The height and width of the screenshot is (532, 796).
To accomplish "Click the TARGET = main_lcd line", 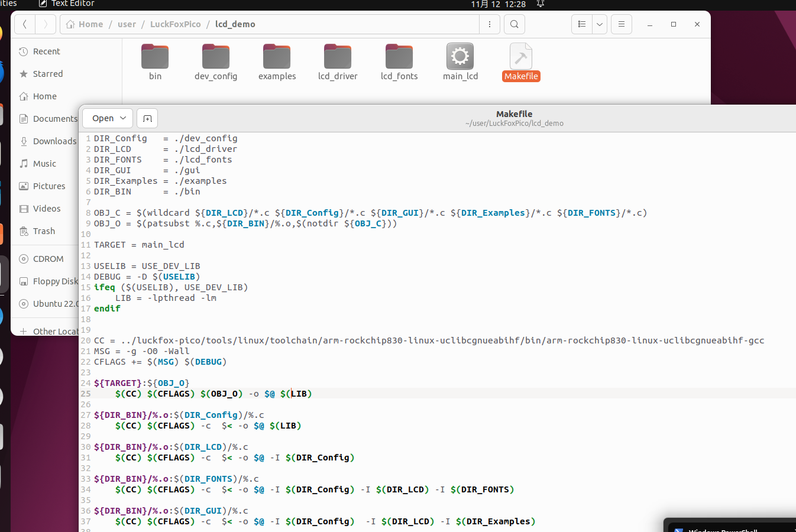I will pos(139,245).
